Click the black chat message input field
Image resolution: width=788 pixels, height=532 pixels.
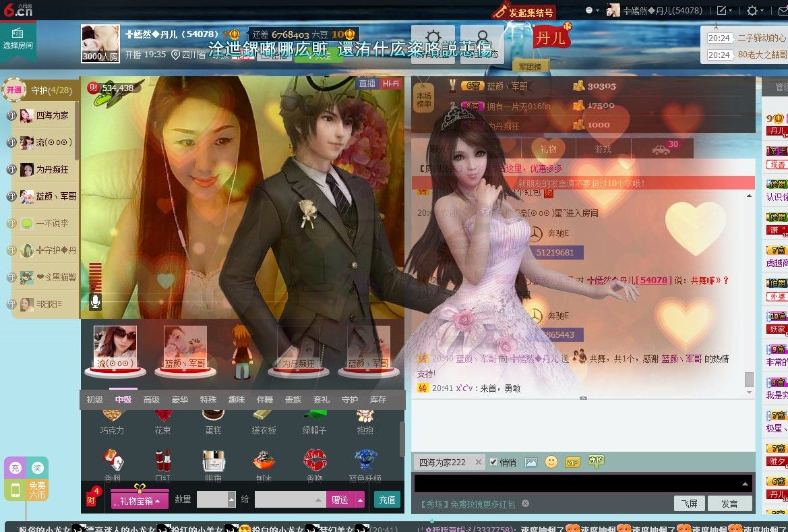583,483
